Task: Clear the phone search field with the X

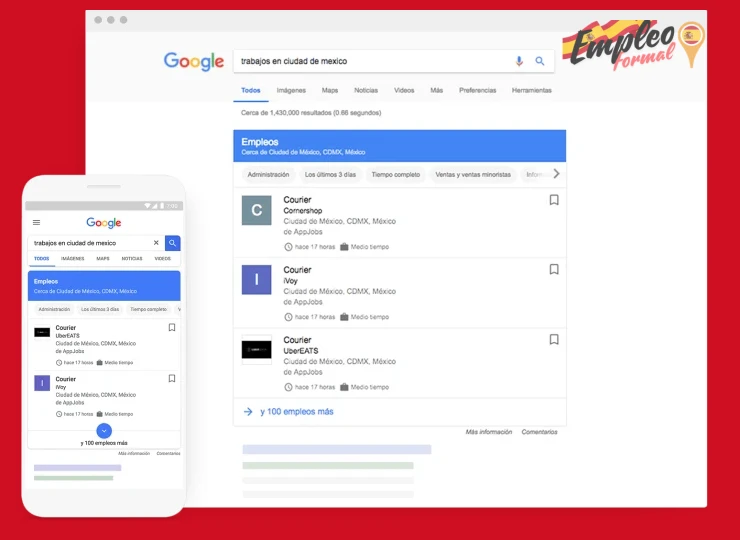Action: click(156, 243)
